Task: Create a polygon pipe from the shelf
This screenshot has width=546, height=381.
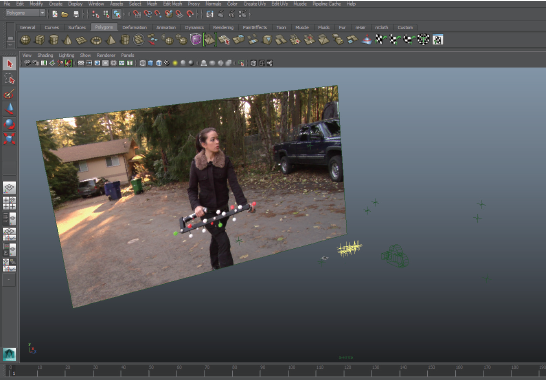Action: [124, 40]
